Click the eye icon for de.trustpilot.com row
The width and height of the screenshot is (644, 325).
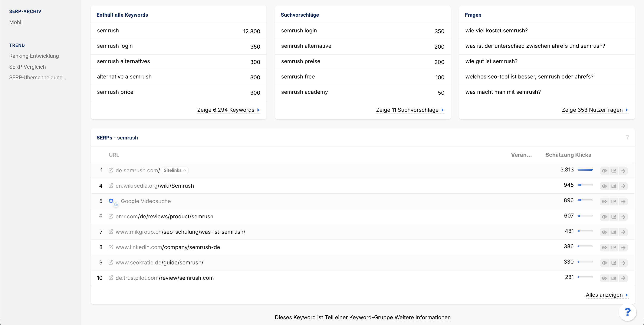[x=604, y=278]
